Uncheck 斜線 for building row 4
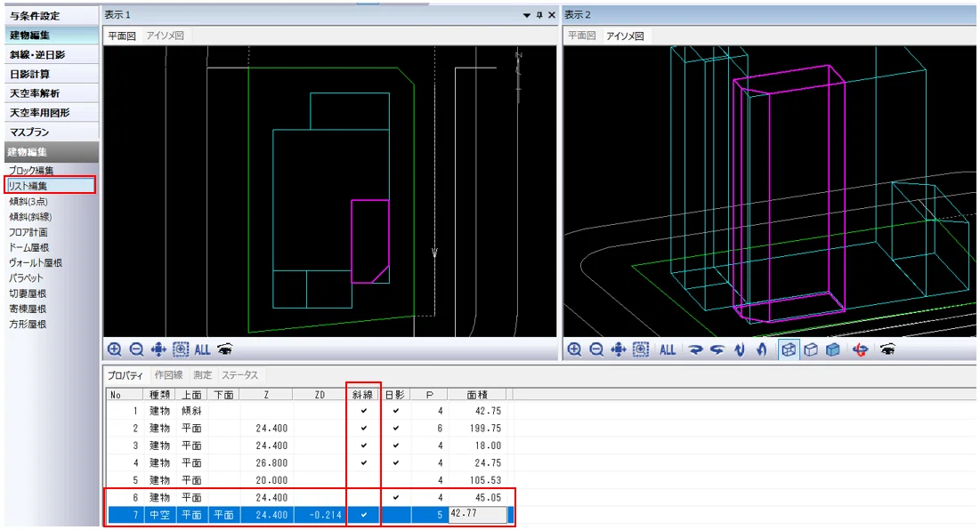This screenshot has width=980, height=530. [364, 462]
